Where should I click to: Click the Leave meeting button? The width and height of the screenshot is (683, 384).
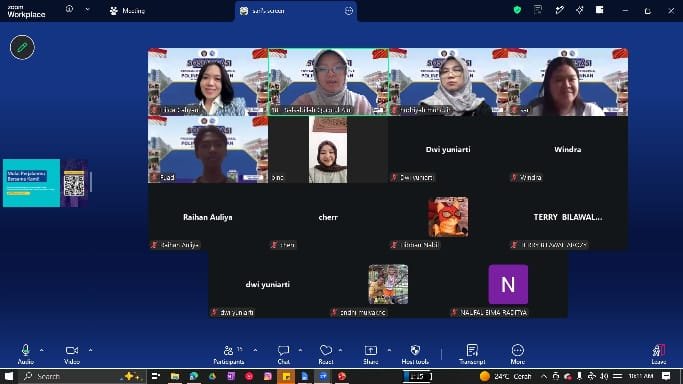(x=659, y=354)
